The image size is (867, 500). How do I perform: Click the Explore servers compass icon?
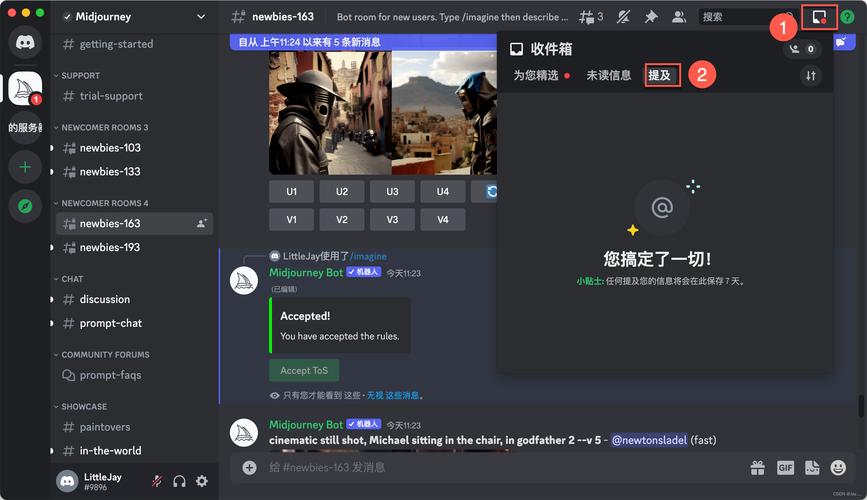click(24, 205)
